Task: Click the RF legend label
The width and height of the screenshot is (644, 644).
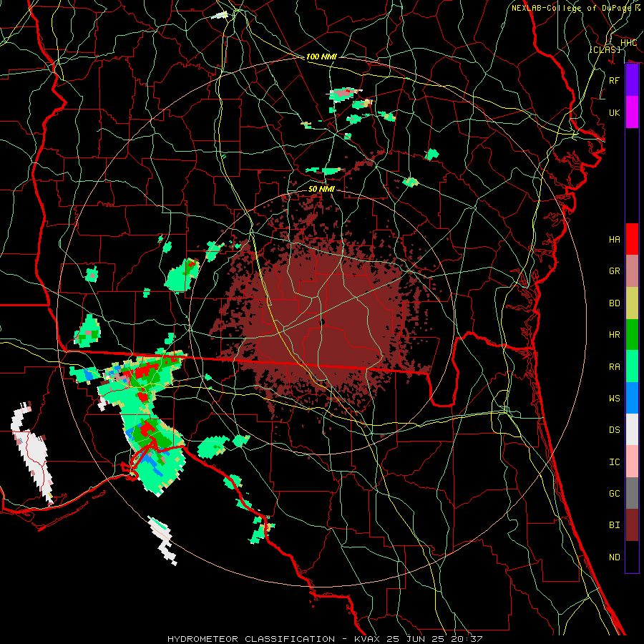Action: [x=615, y=80]
